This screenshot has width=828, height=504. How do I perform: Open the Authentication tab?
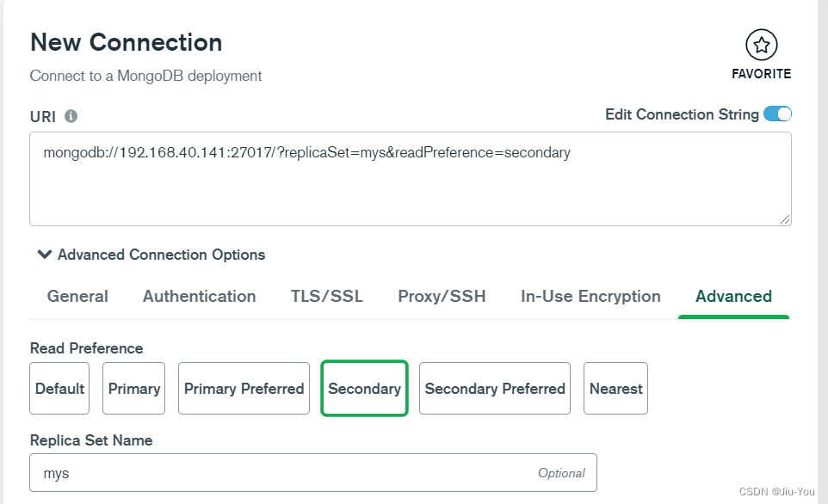(x=199, y=297)
